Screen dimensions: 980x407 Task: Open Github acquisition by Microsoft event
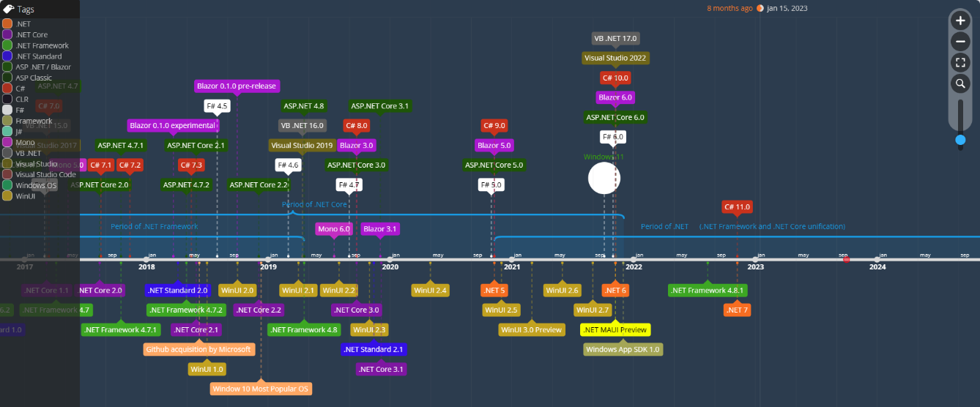click(x=199, y=350)
